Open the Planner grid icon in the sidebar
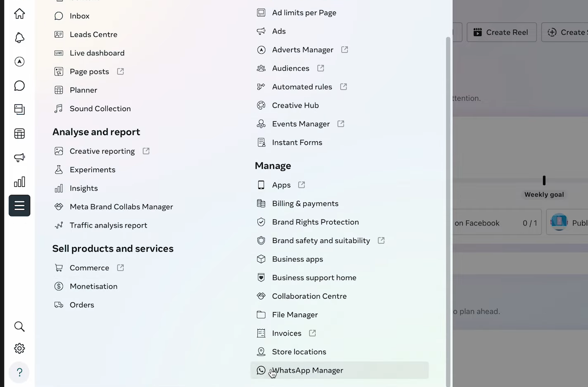The height and width of the screenshot is (387, 588). click(x=19, y=133)
